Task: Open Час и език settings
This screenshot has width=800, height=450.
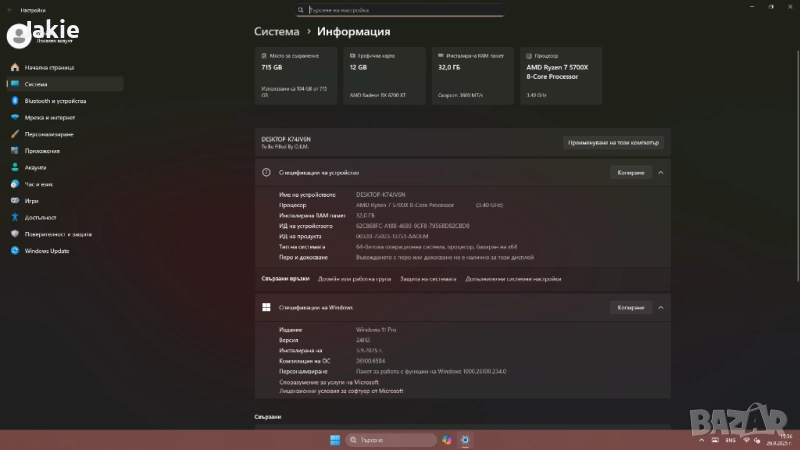Action: coord(39,184)
